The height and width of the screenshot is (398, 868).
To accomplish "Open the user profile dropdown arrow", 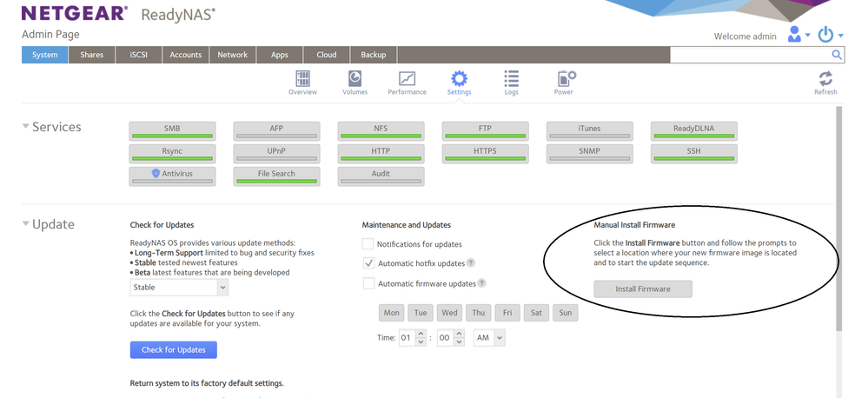I will pos(807,36).
